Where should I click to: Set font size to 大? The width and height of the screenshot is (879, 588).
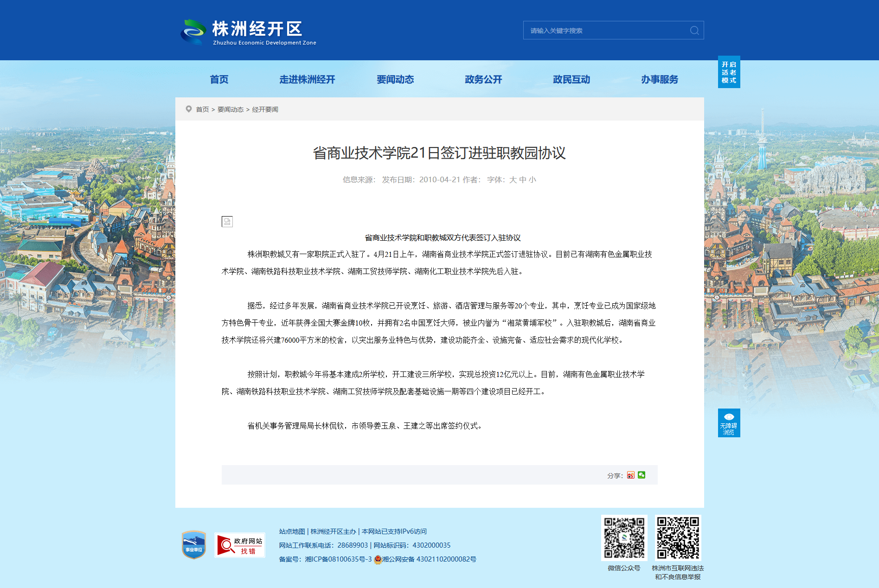513,180
